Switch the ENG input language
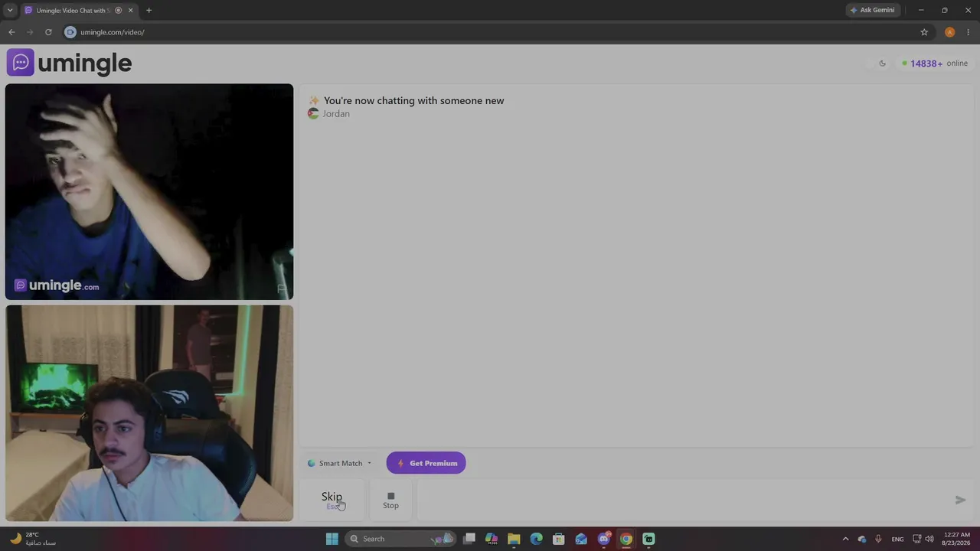 point(897,539)
